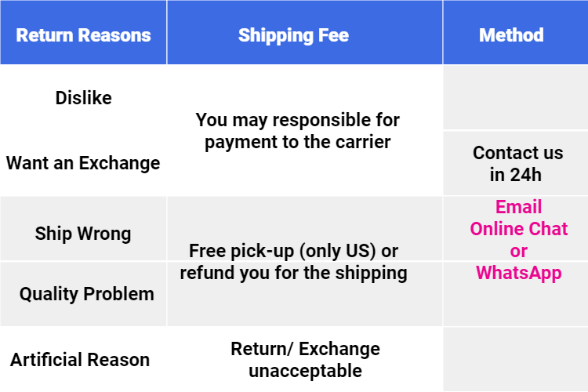
Task: Click Return/ Exchange unacceptable text
Action: tap(305, 359)
